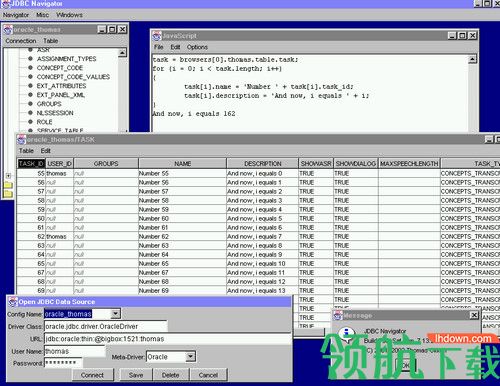Select cell 'Number 55' in NAME column

pyautogui.click(x=182, y=173)
